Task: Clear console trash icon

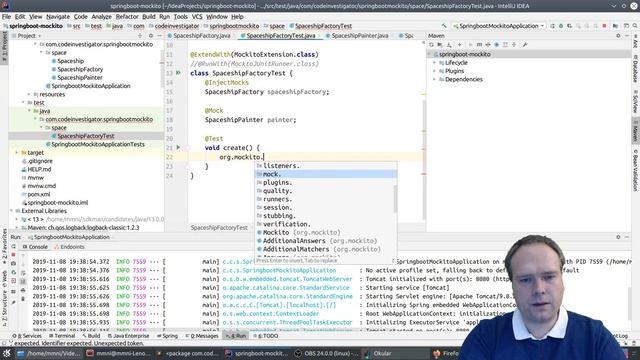Action: [23, 299]
